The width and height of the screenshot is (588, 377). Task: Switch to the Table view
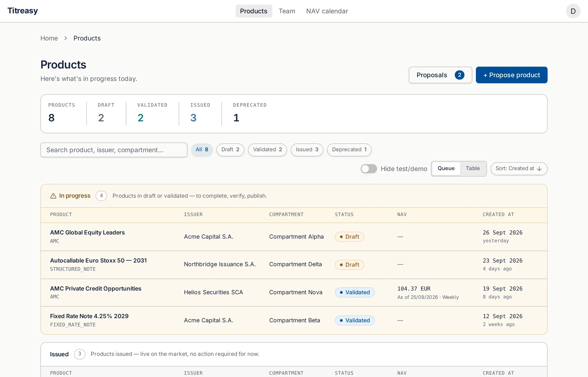point(472,169)
